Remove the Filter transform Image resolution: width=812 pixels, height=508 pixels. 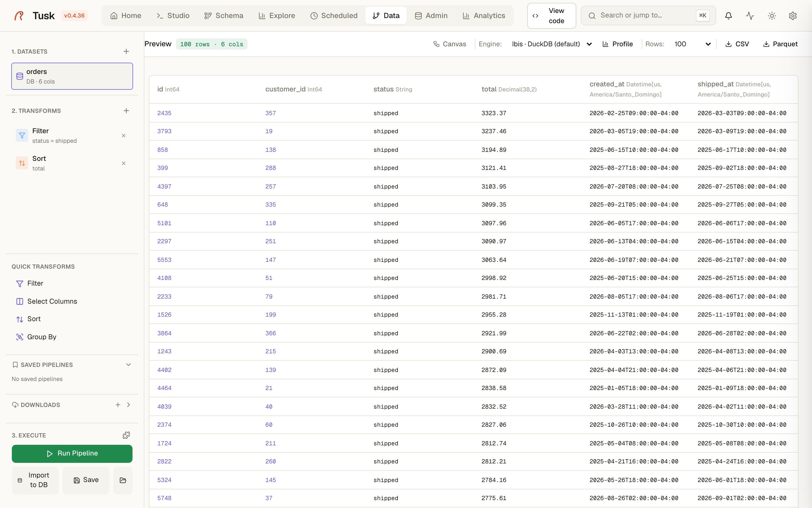(x=123, y=136)
